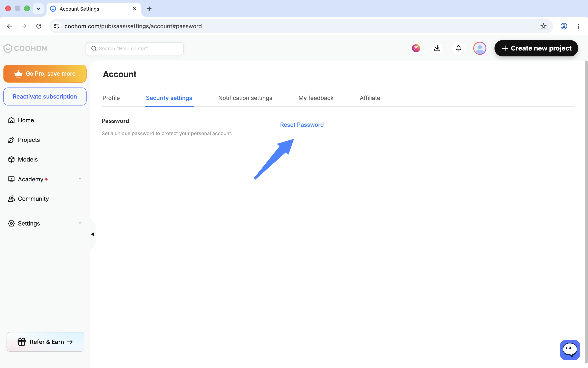Open a new browser tab

pos(149,9)
